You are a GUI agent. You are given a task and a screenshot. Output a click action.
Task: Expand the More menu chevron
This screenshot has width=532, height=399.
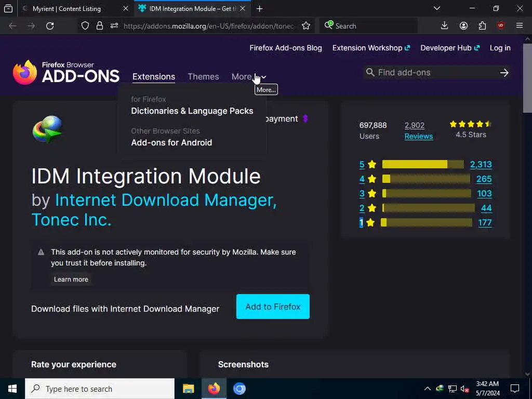tap(263, 77)
